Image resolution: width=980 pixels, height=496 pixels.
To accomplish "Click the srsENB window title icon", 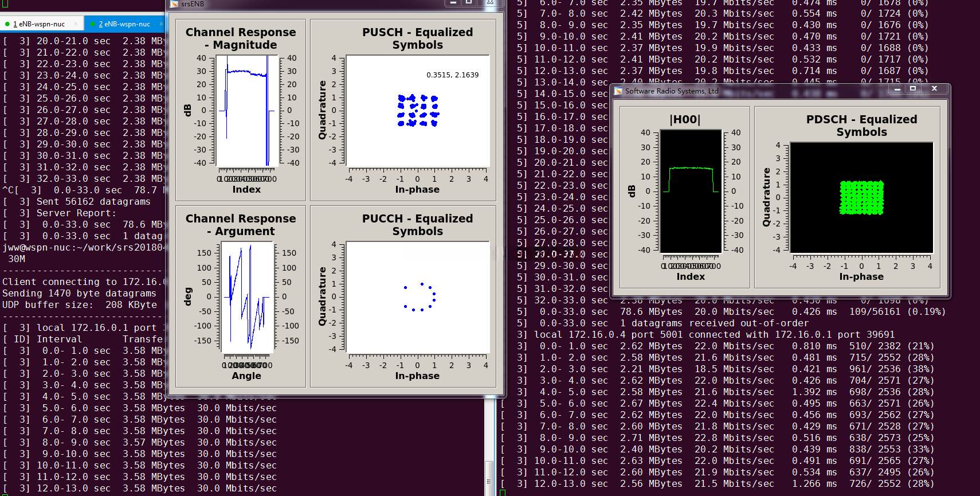I will point(174,4).
